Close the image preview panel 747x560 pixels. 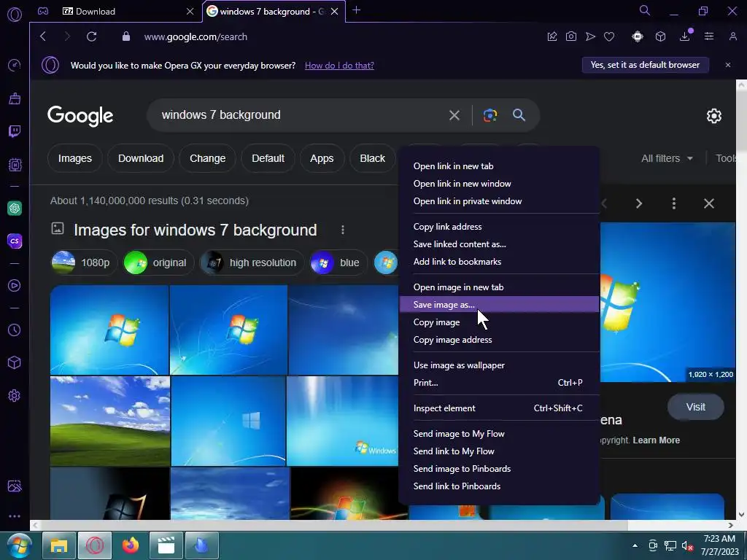point(709,203)
